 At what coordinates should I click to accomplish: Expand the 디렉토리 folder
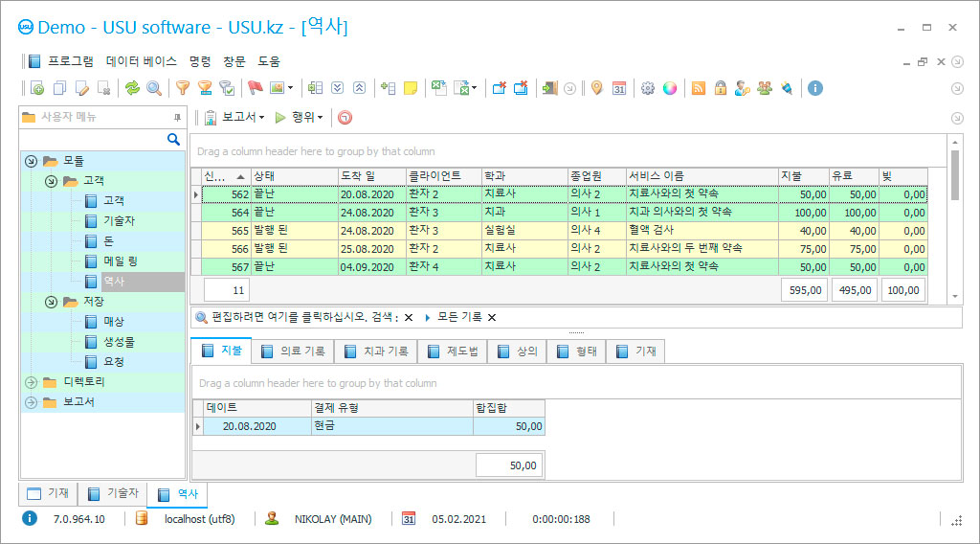(x=31, y=382)
